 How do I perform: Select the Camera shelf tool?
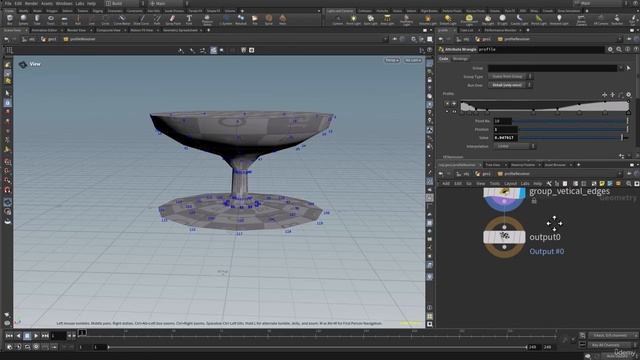[x=338, y=19]
